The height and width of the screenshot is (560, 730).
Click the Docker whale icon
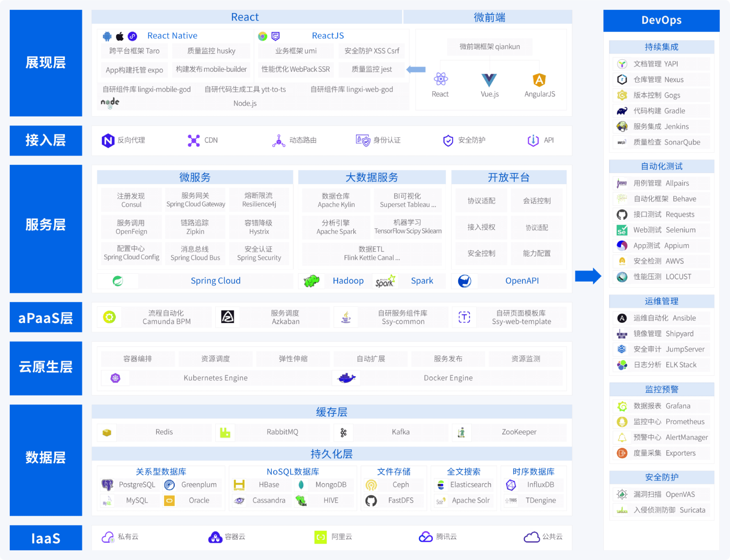point(346,378)
